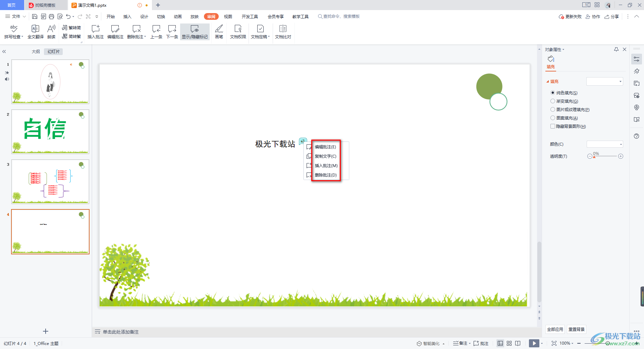Viewport: 644px width, 349px height.
Task: Click Reset Background button
Action: click(x=577, y=329)
